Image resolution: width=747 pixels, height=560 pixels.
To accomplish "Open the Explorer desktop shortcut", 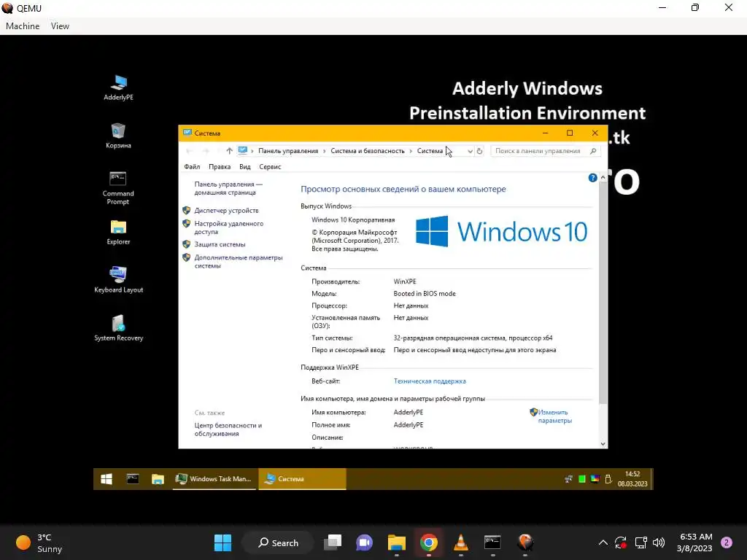I will [x=118, y=232].
